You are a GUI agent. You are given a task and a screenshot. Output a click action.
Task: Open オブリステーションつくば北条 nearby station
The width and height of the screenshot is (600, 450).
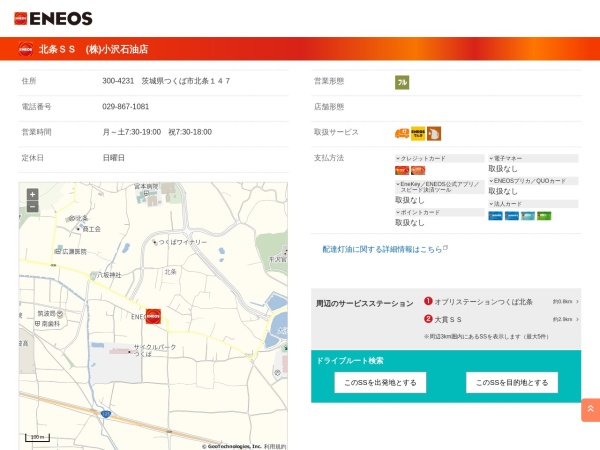coord(483,302)
